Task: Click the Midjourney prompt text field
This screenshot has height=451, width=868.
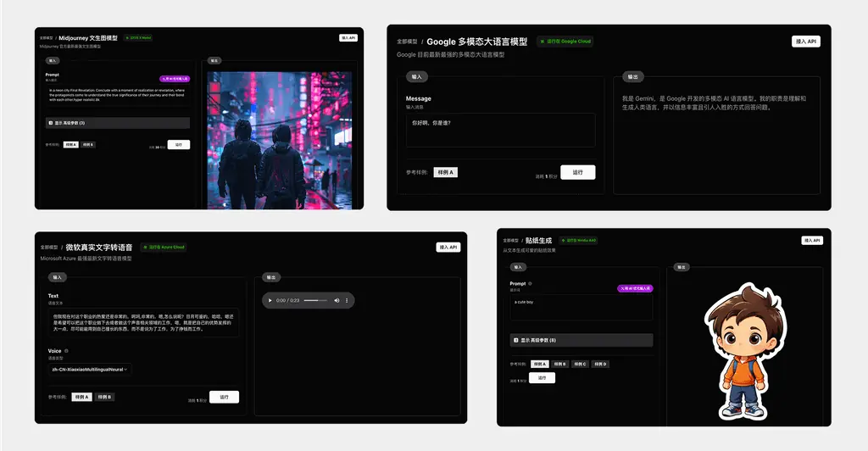Action: pyautogui.click(x=117, y=95)
